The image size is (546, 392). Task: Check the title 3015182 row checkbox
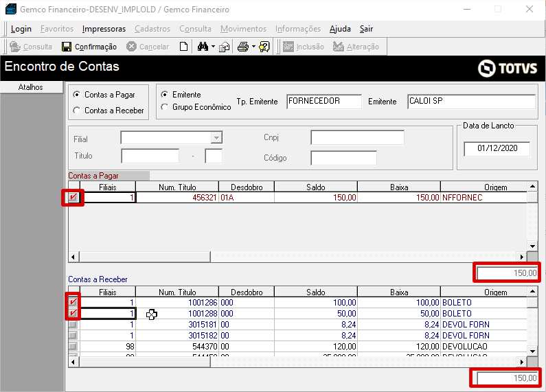coord(73,335)
